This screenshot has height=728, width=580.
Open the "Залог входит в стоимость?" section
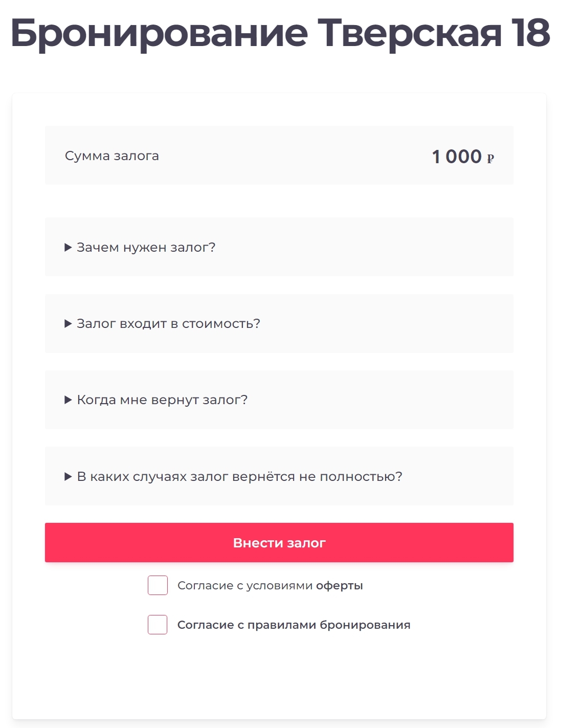[x=168, y=324]
